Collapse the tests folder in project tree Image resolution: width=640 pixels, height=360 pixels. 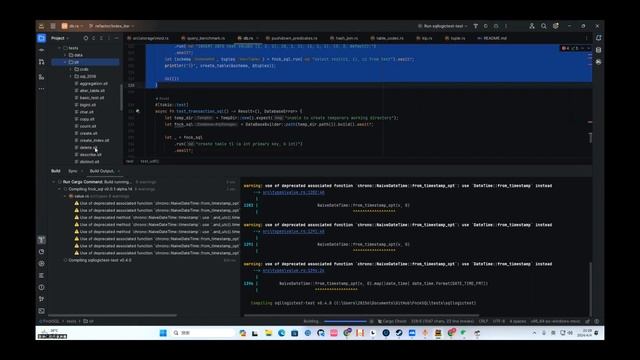60,48
